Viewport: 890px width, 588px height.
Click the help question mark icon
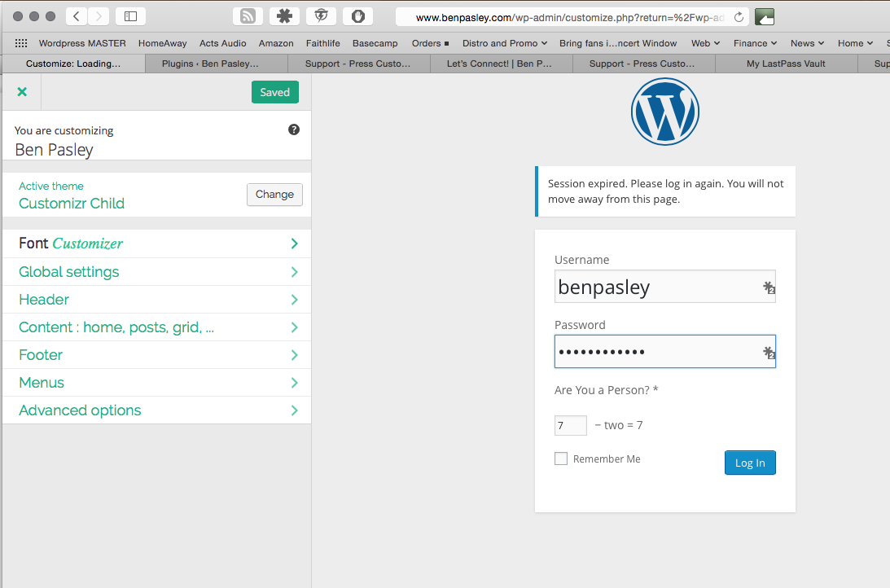click(294, 129)
